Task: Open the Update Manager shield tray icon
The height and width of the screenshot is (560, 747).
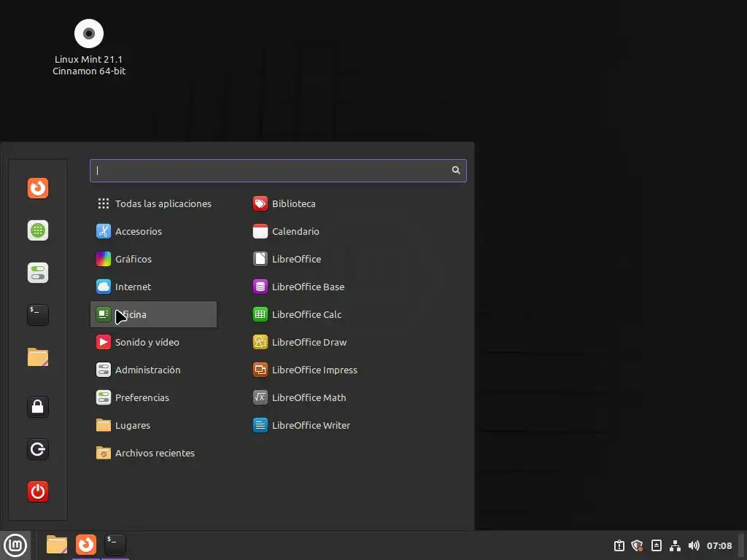Action: (x=638, y=545)
